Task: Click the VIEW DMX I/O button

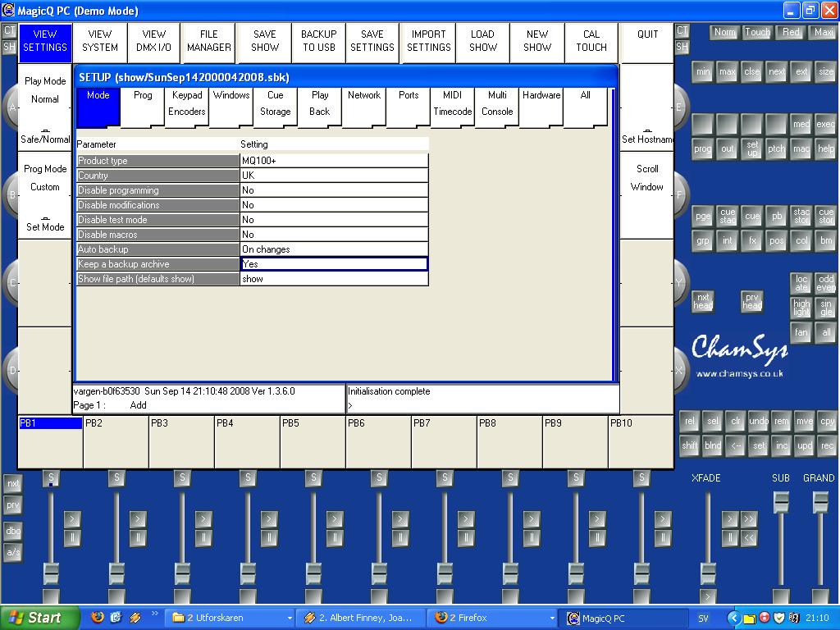Action: tap(153, 41)
